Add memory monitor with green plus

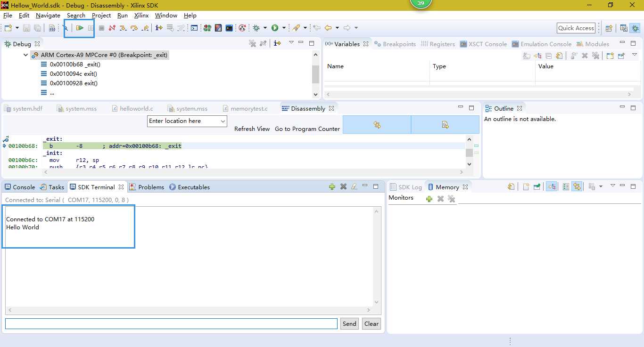(x=429, y=199)
